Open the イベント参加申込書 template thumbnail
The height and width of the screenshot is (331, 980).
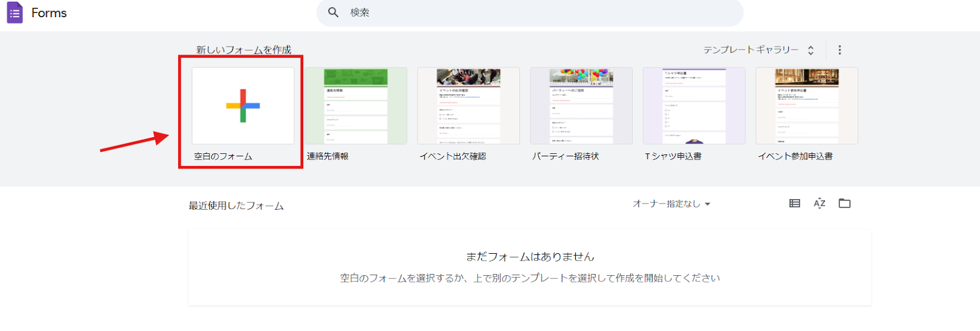click(x=807, y=106)
